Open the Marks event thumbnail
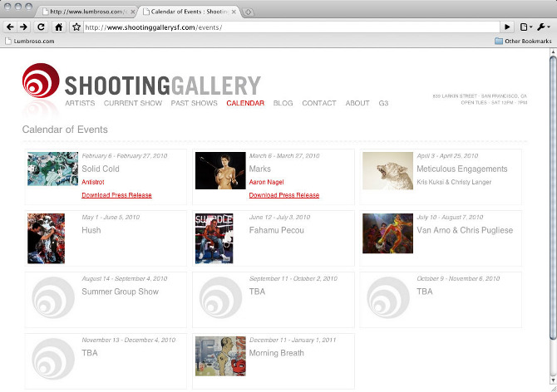Screen dimensions: 557x392 point(220,170)
